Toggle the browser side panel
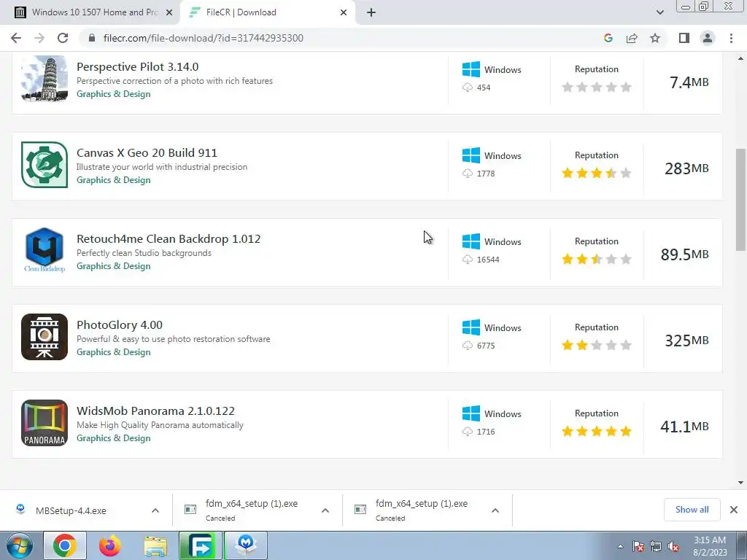This screenshot has width=747, height=560. [684, 38]
